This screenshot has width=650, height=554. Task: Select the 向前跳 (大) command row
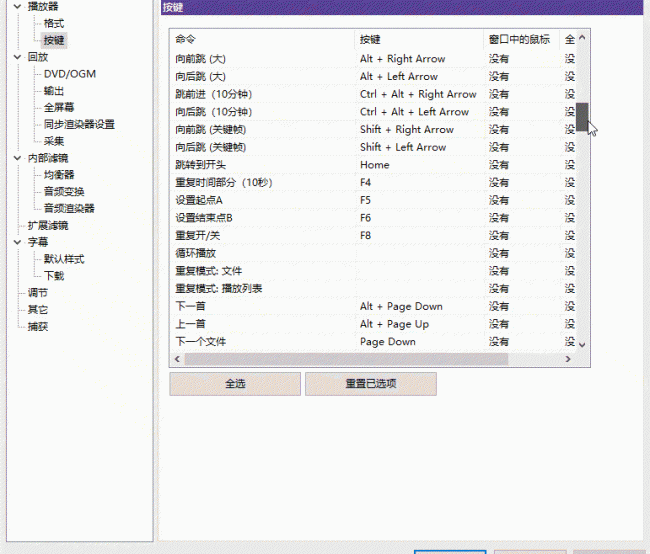pyautogui.click(x=373, y=59)
